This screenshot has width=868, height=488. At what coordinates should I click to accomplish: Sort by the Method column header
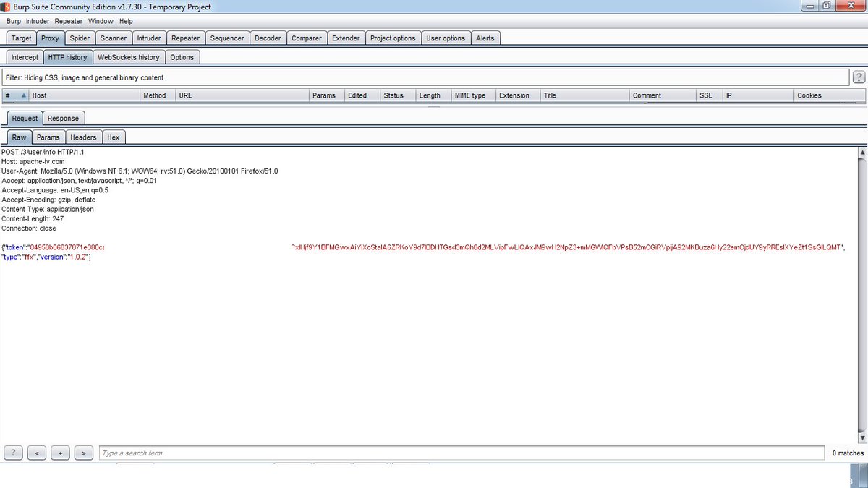coord(157,95)
